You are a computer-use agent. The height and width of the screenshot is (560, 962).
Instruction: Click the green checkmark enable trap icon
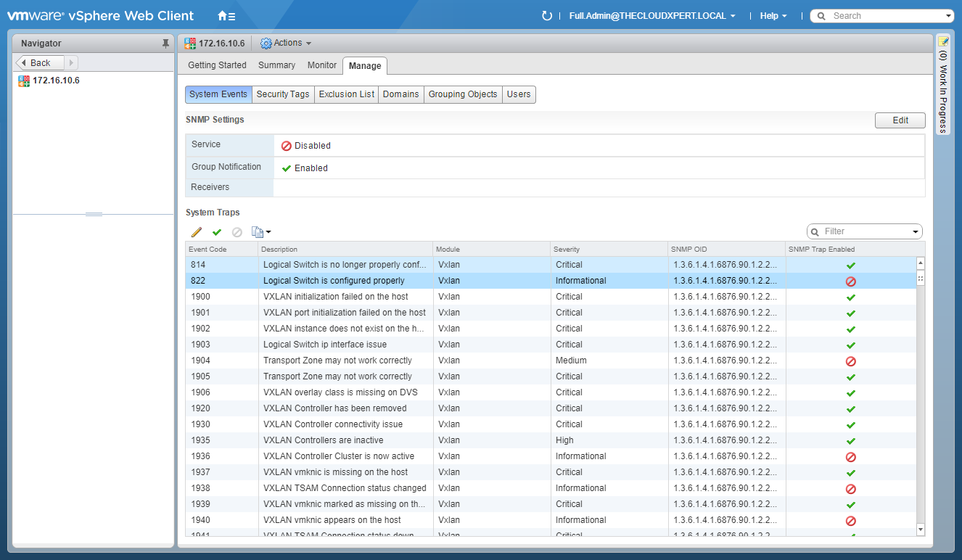point(216,232)
